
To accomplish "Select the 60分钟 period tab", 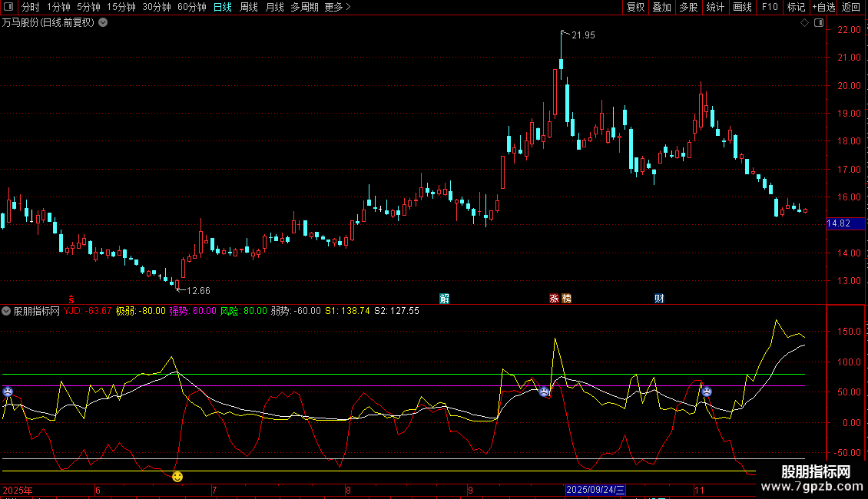I will [192, 7].
